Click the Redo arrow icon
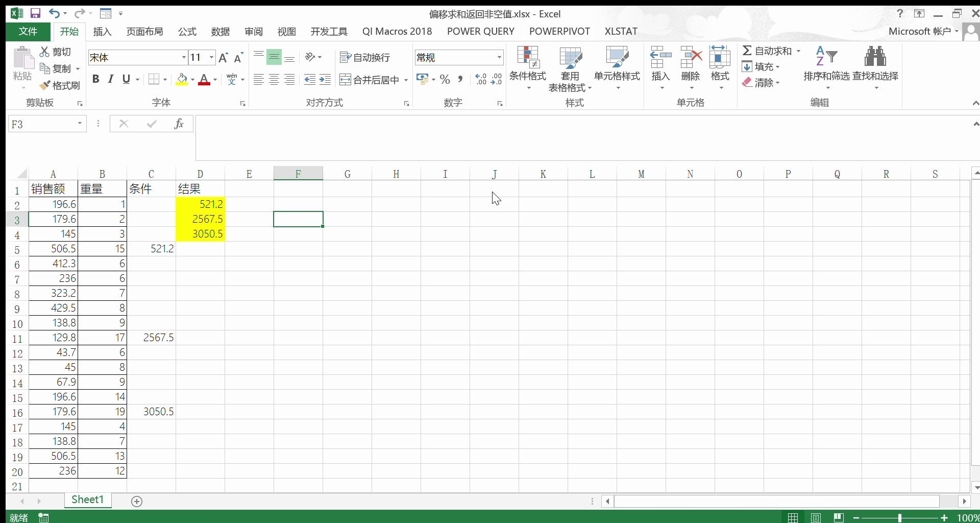Image resolution: width=980 pixels, height=523 pixels. coord(79,13)
